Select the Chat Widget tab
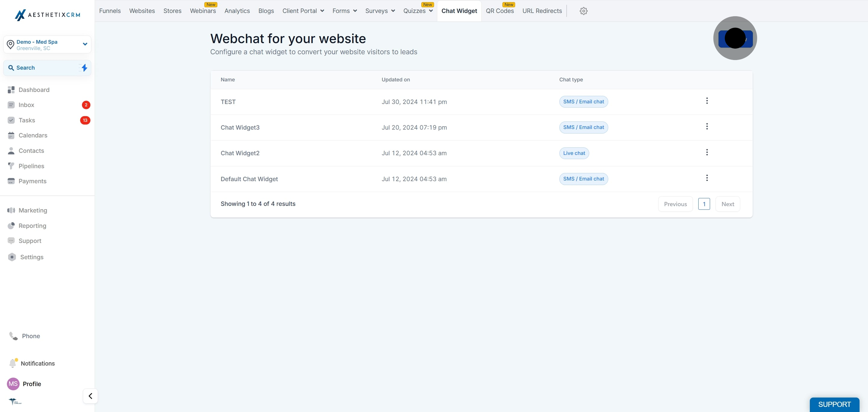The image size is (868, 412). (459, 11)
